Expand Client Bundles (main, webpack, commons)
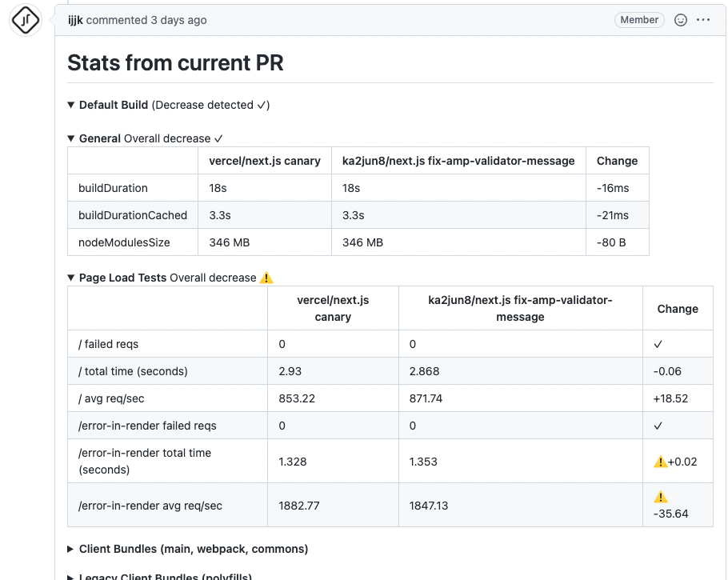The height and width of the screenshot is (580, 728). click(x=71, y=549)
